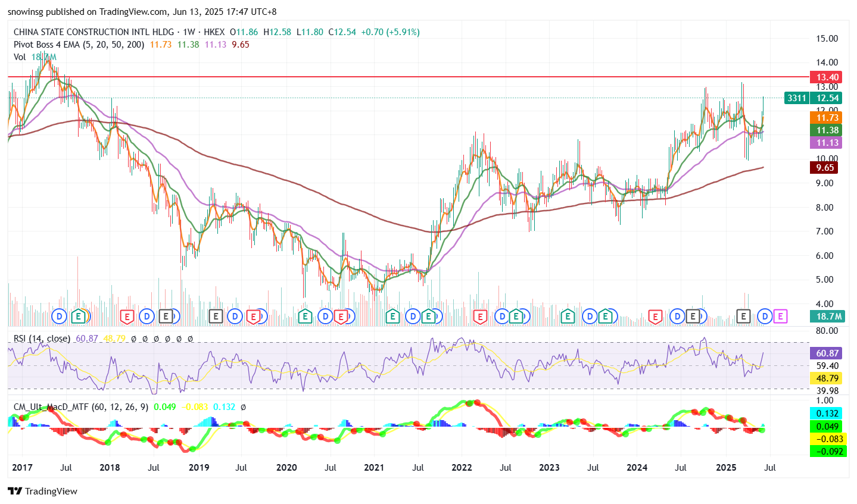857x504 pixels.
Task: Open the dividend D marker for mid-2018
Action: 147,316
